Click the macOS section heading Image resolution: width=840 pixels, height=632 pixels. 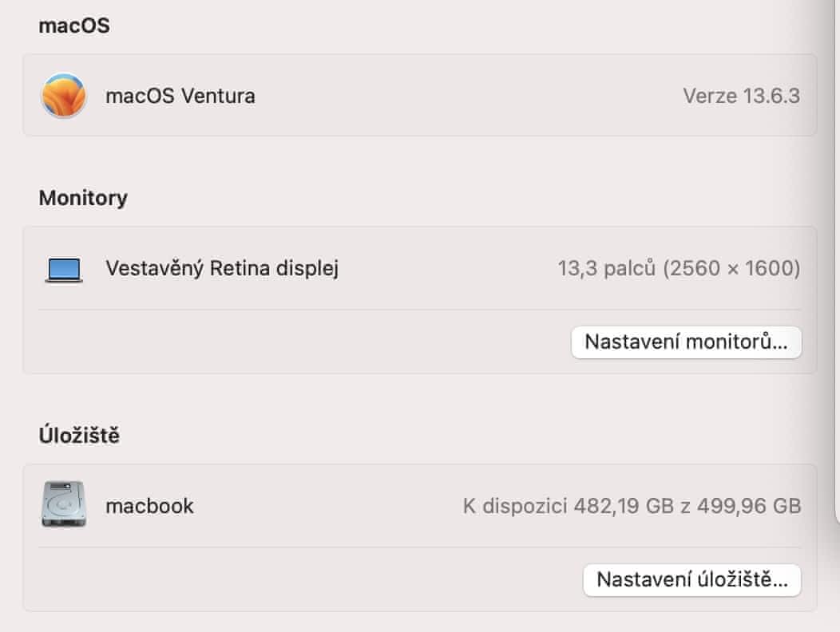click(x=74, y=26)
